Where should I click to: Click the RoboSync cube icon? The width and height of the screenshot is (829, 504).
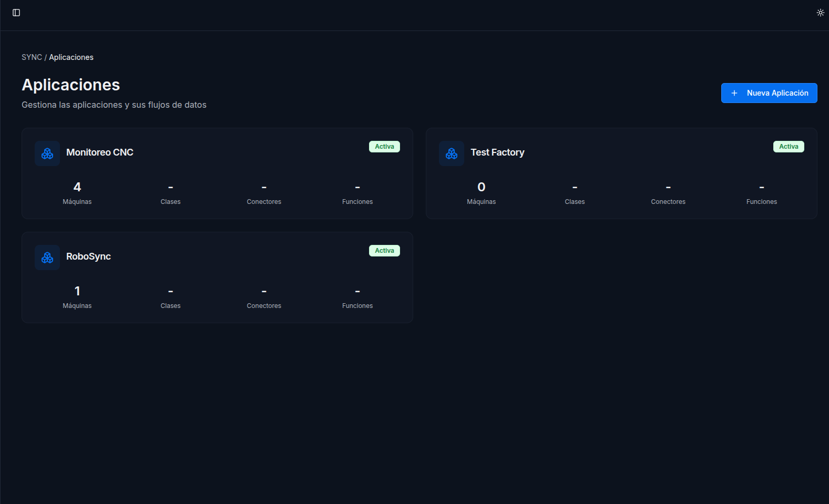tap(47, 258)
